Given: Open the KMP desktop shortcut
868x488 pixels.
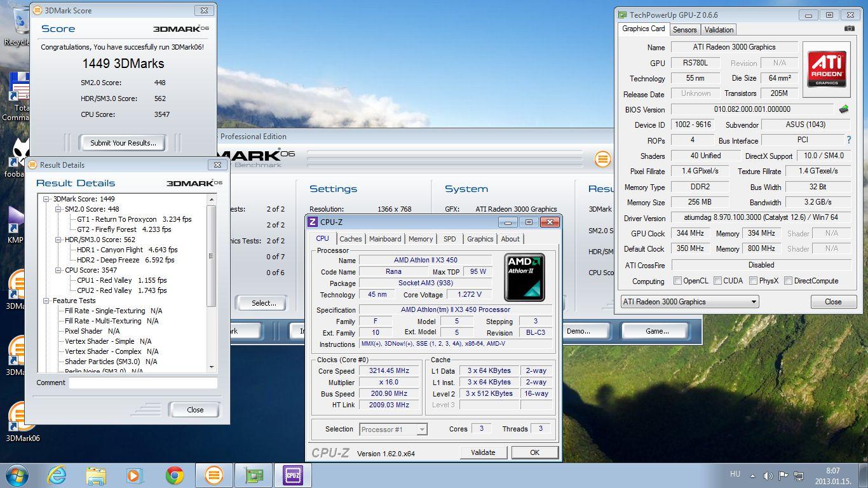Looking at the screenshot, I should [15, 226].
